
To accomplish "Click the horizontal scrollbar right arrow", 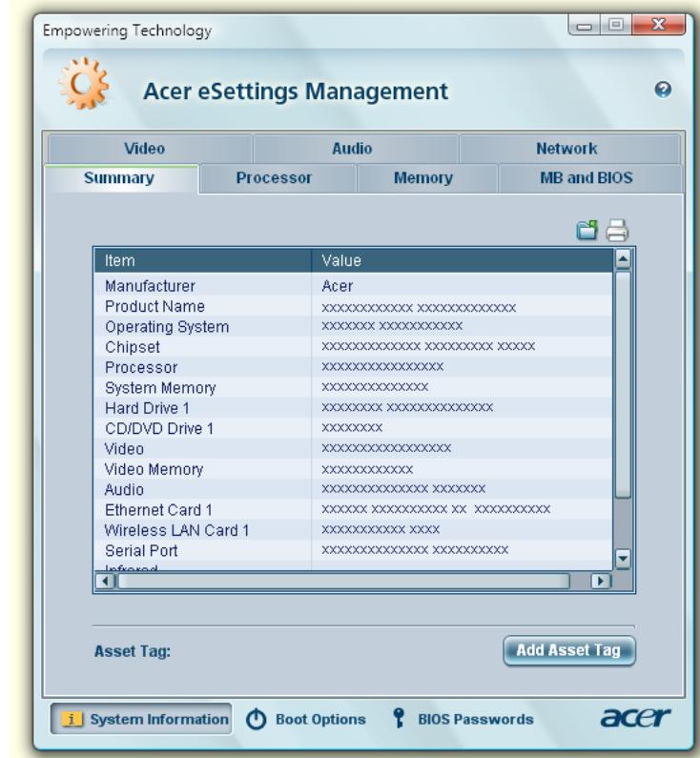I will coord(601,581).
